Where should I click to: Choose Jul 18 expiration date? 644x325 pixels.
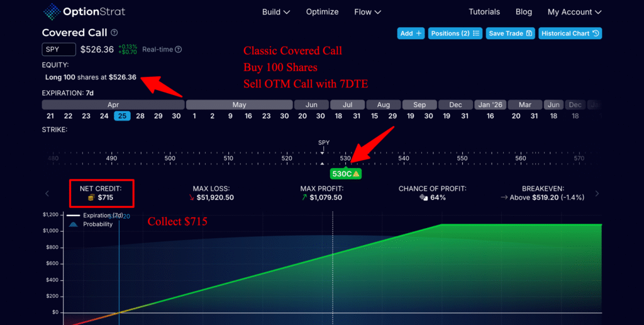pos(338,116)
